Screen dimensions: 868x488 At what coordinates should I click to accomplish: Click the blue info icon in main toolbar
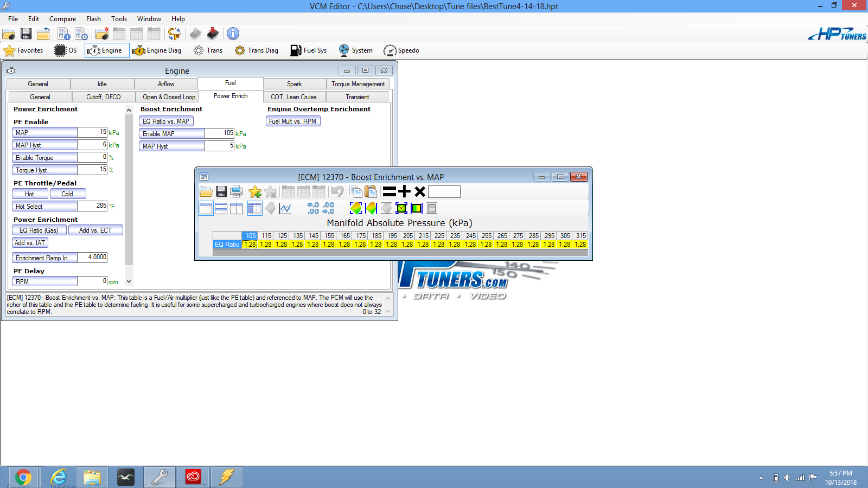point(233,34)
